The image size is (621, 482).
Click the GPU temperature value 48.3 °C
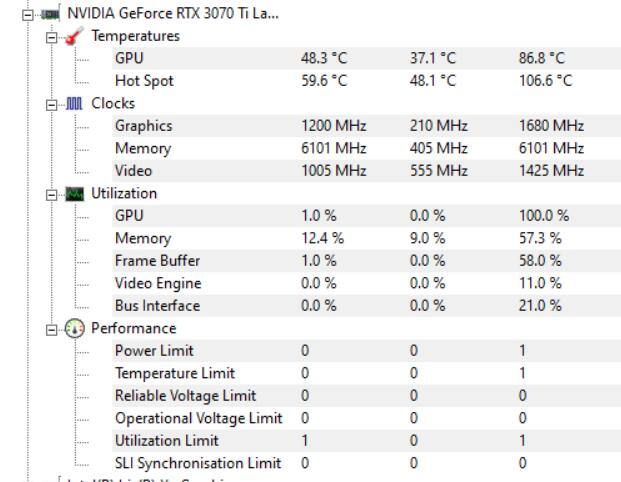click(324, 58)
